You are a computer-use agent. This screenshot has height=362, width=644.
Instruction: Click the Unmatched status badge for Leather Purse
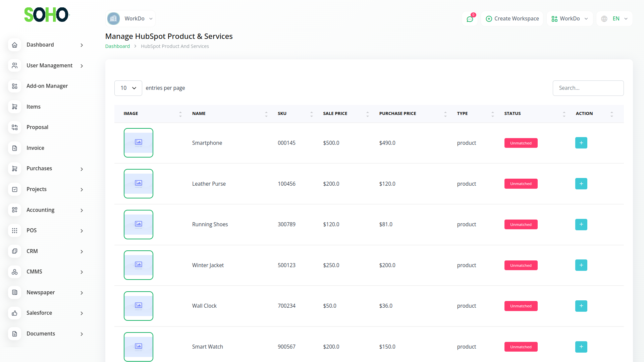coord(521,184)
